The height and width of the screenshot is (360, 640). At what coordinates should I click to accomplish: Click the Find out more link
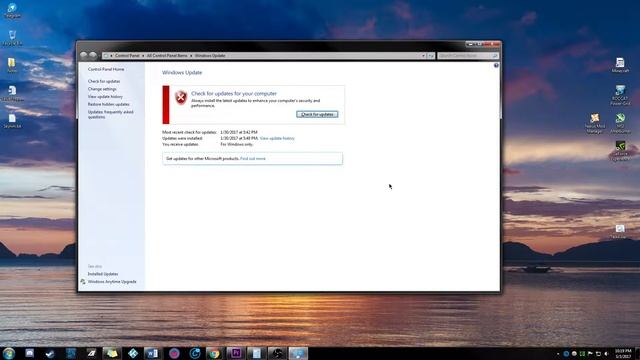253,158
